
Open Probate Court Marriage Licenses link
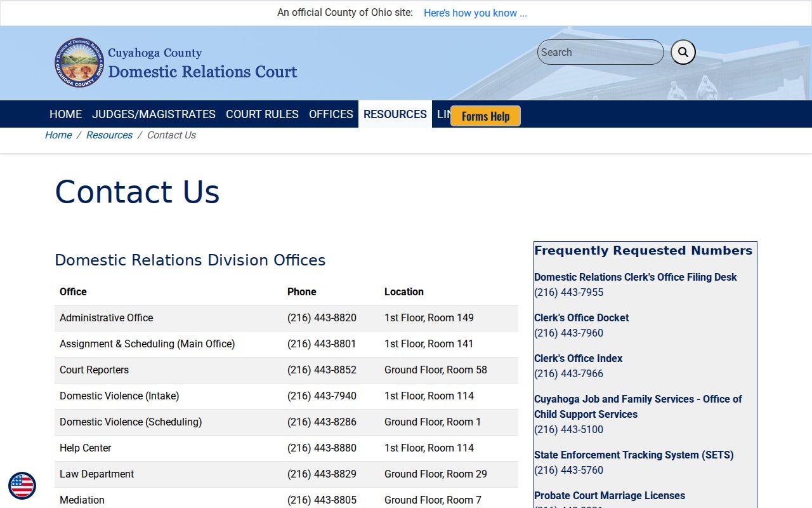tap(610, 495)
